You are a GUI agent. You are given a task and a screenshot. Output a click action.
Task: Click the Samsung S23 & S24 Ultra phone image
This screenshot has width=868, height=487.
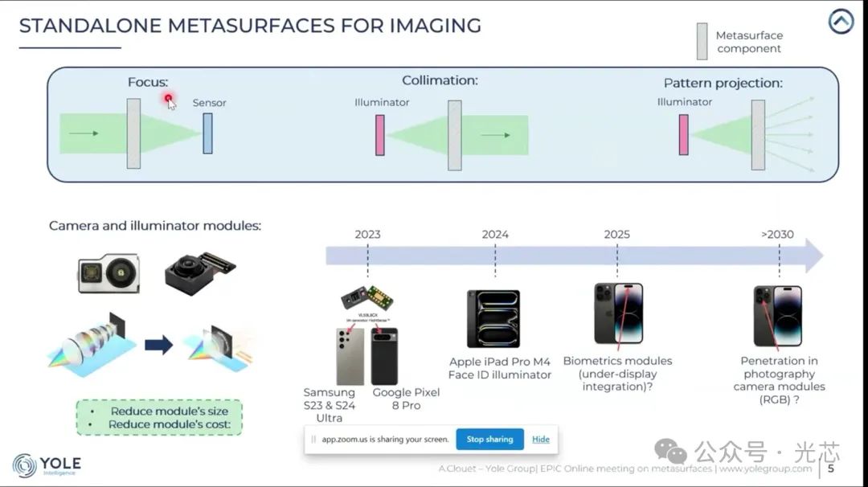[x=350, y=356]
